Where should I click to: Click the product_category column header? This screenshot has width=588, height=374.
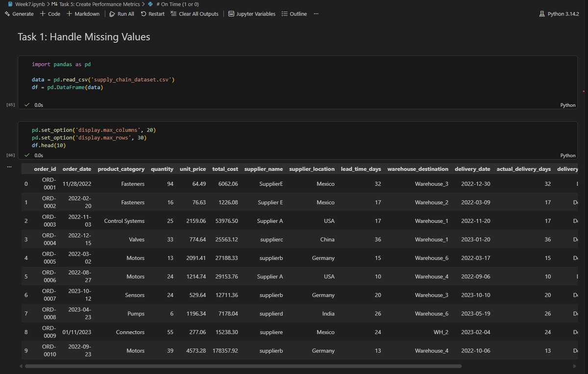121,169
